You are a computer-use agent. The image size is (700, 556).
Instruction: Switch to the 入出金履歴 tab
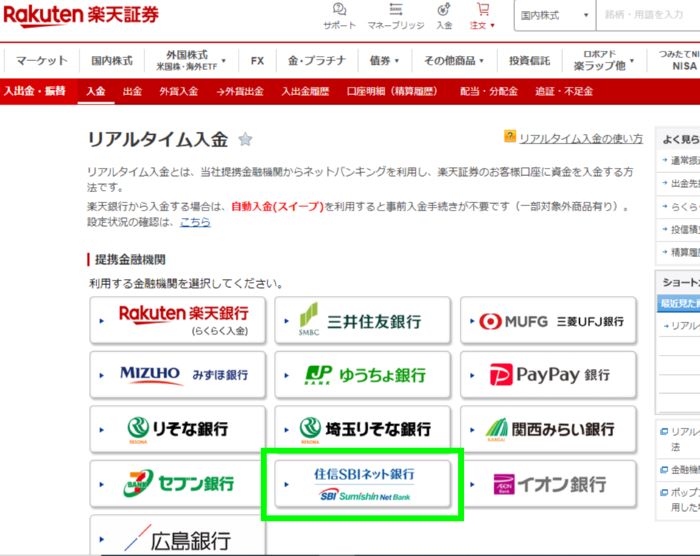click(x=305, y=92)
